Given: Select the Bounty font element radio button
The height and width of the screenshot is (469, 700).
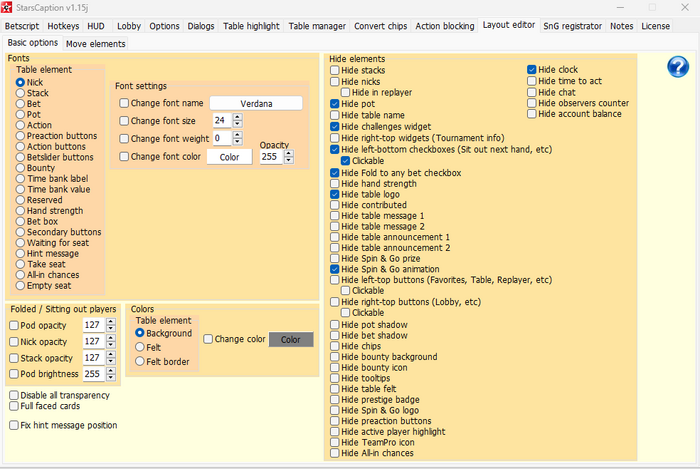Looking at the screenshot, I should point(20,168).
